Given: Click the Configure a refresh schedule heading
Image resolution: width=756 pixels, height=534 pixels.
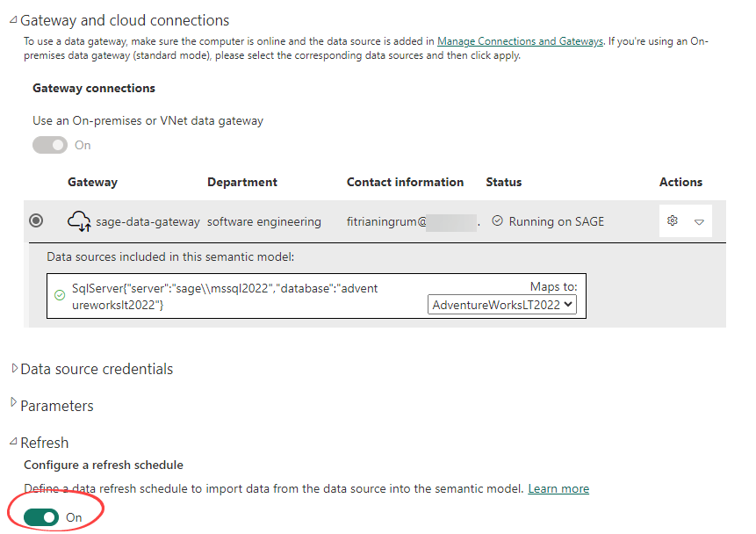Looking at the screenshot, I should coord(104,465).
